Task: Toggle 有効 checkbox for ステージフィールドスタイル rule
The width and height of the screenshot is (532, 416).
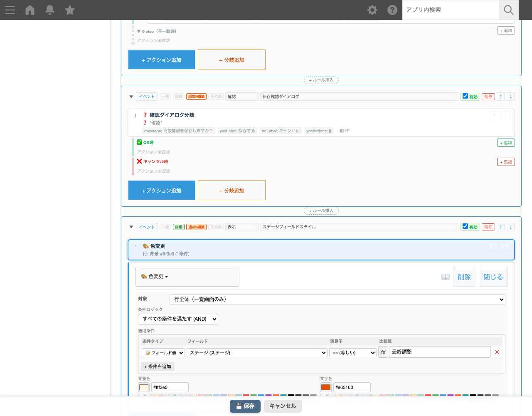Action: 465,227
